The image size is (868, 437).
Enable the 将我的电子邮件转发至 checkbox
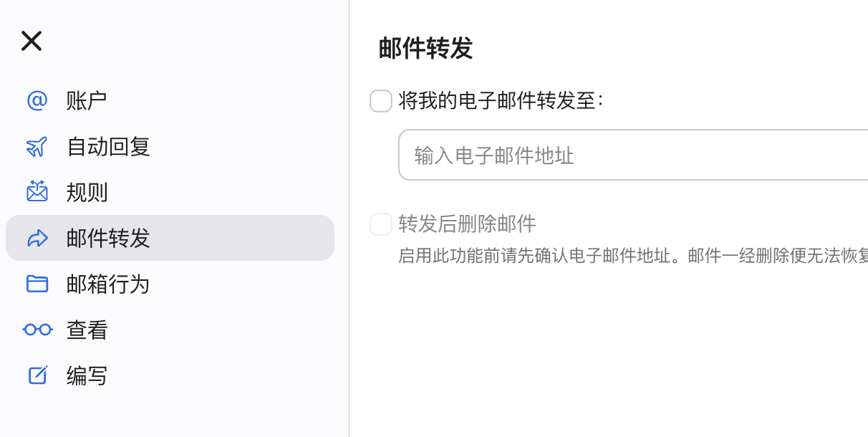(x=381, y=101)
